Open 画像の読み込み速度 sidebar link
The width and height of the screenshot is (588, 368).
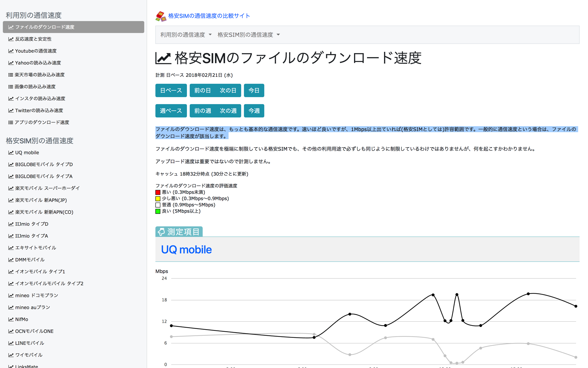tap(35, 87)
